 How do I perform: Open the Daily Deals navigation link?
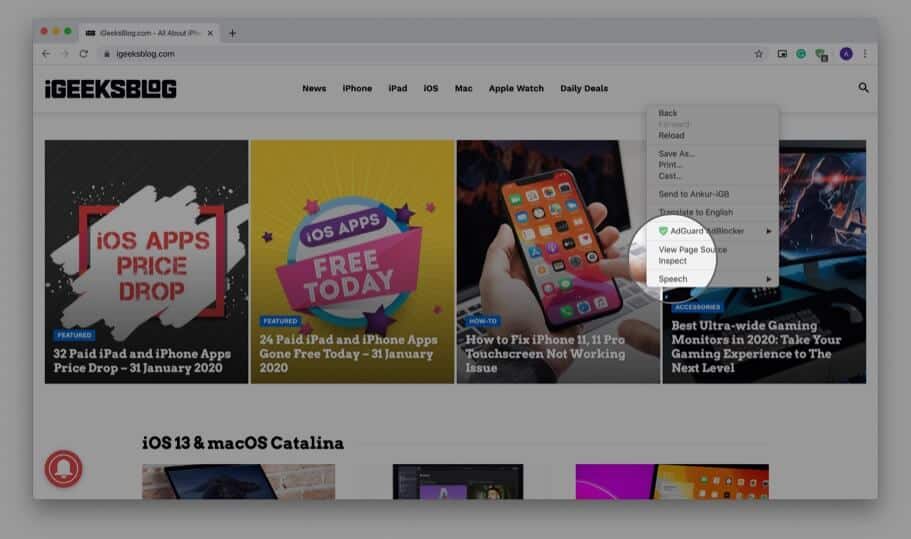point(584,88)
